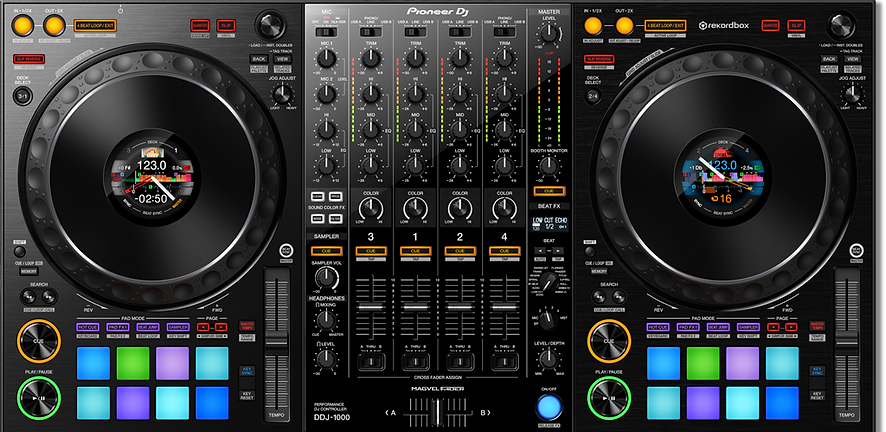Toggle KEY SYNC on the left deck
Viewport: 886px width, 432px height.
click(x=247, y=370)
